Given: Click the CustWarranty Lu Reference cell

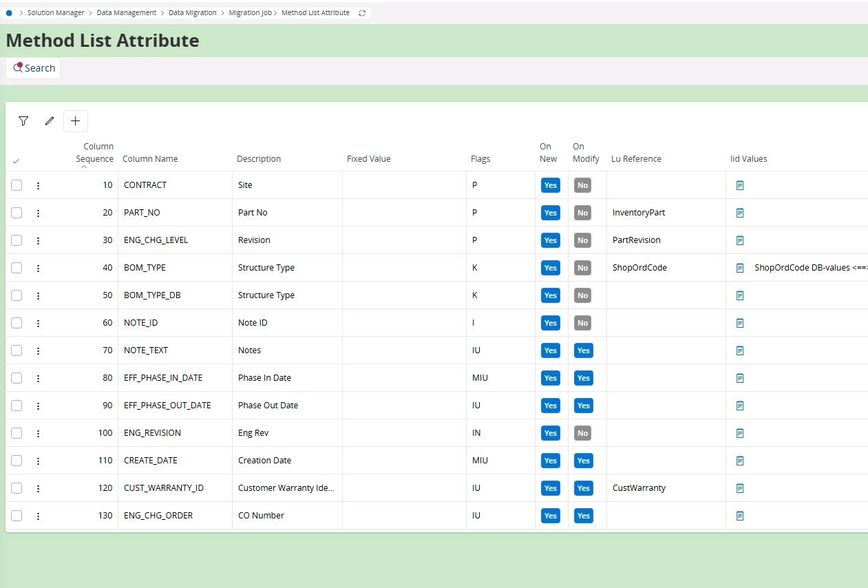Looking at the screenshot, I should point(666,488).
